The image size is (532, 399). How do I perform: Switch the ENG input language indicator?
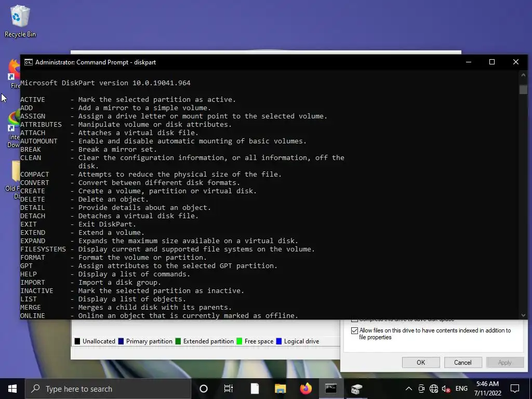(x=461, y=389)
